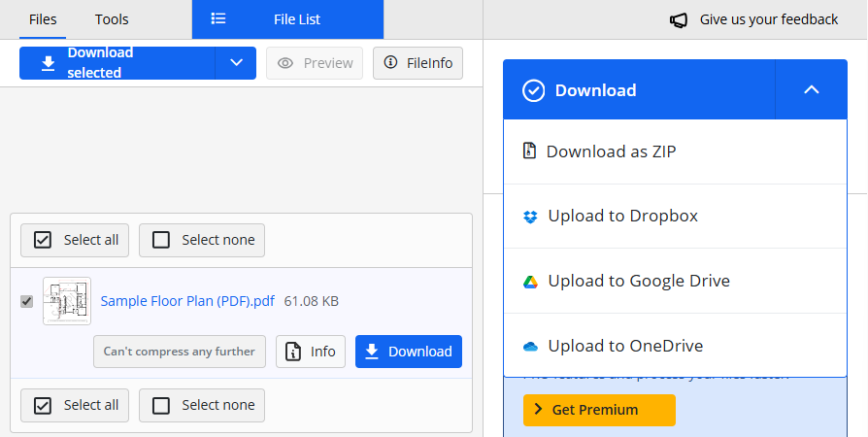Click the Google Drive logo icon
This screenshot has height=437, width=868.
(530, 282)
